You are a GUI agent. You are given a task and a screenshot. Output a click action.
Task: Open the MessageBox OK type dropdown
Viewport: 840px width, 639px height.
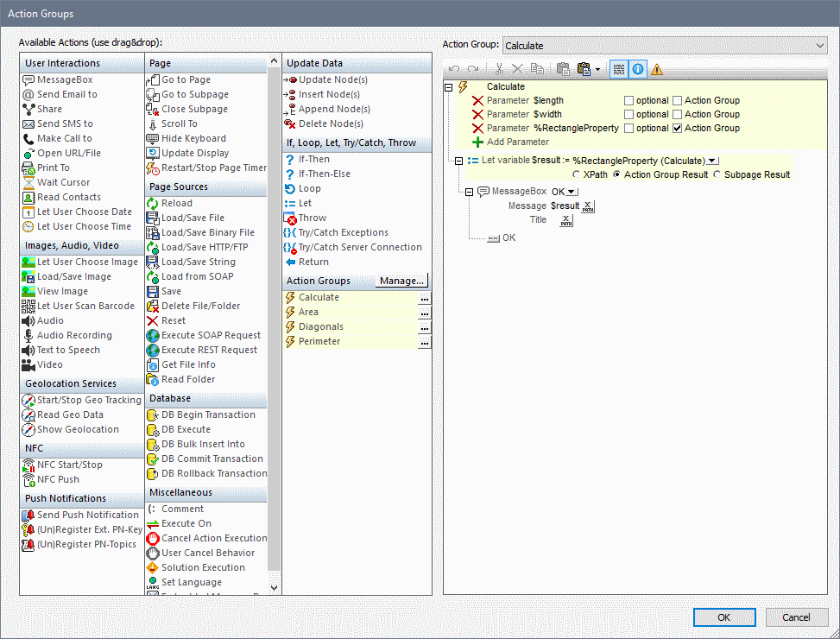(572, 192)
